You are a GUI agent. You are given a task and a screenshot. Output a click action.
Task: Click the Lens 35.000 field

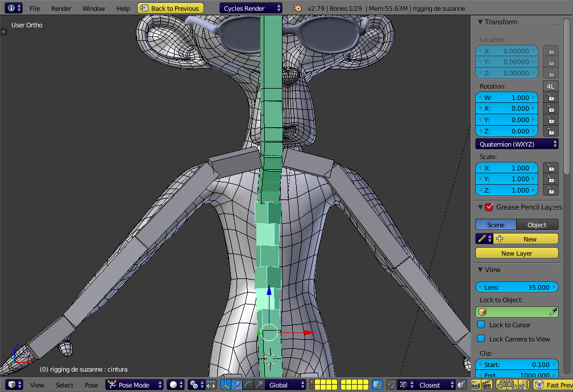tap(517, 287)
